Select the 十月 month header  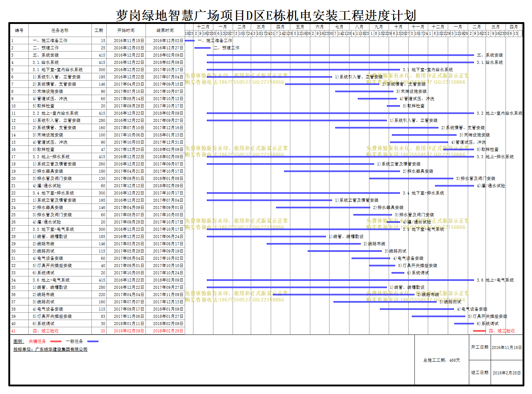pyautogui.click(x=398, y=27)
